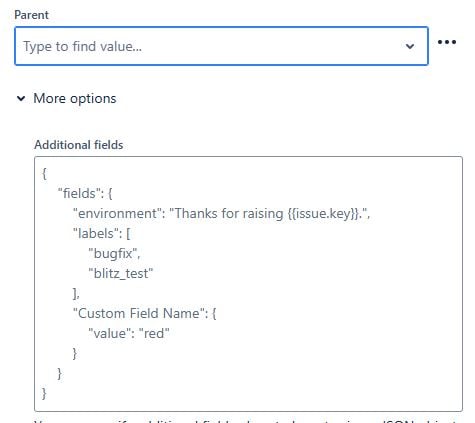
Task: Click the Additional fields label
Action: pos(79,145)
